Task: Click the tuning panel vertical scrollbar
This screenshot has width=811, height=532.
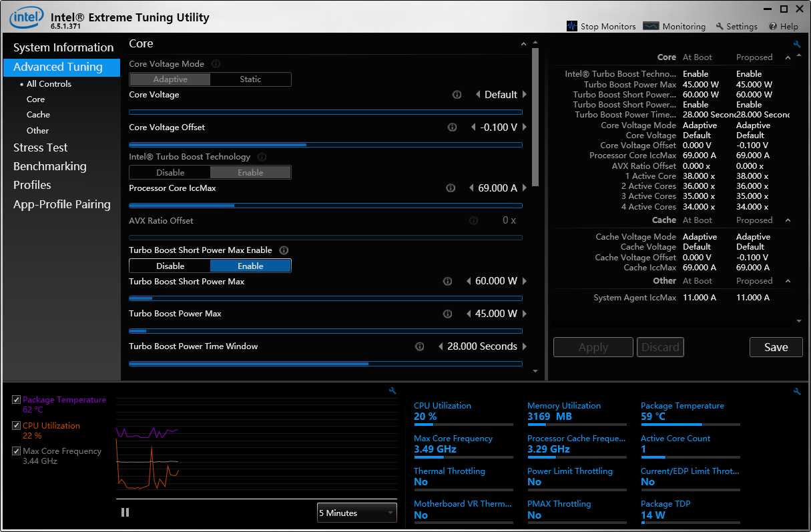Action: [535, 117]
